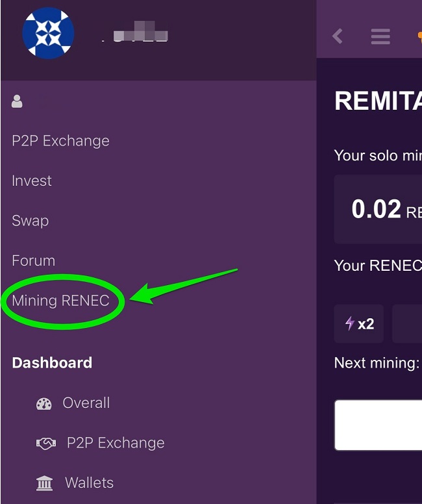The image size is (422, 504).
Task: Select Swap from the sidebar
Action: [31, 221]
